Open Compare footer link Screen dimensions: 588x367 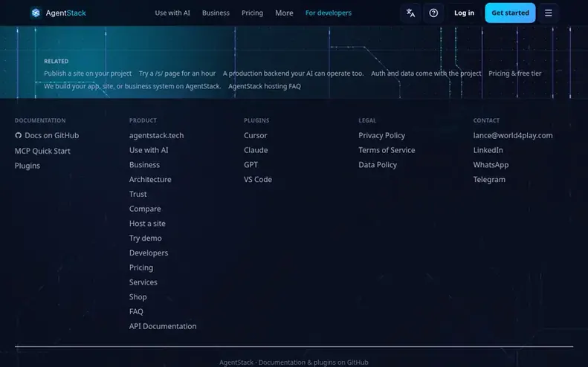pos(145,209)
